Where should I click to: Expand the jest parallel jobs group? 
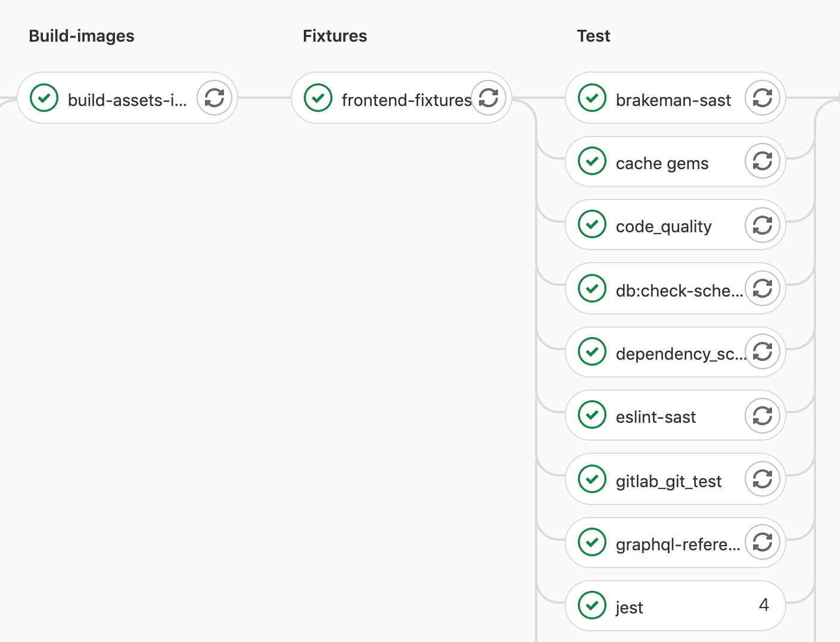[764, 604]
